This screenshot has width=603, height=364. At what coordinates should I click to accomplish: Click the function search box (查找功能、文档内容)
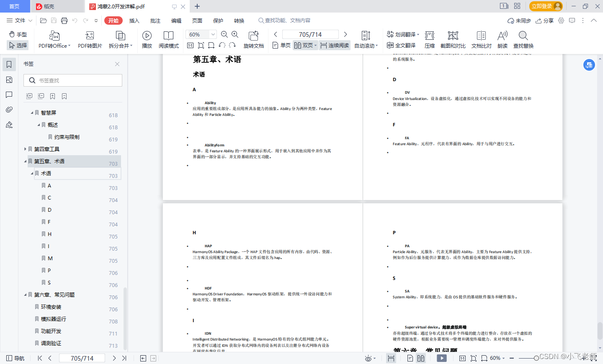point(285,21)
